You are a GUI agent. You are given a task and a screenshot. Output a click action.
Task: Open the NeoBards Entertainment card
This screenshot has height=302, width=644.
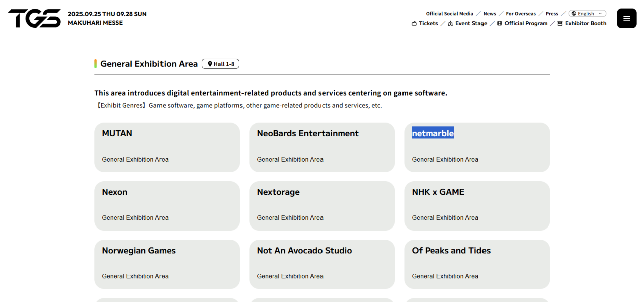click(322, 147)
